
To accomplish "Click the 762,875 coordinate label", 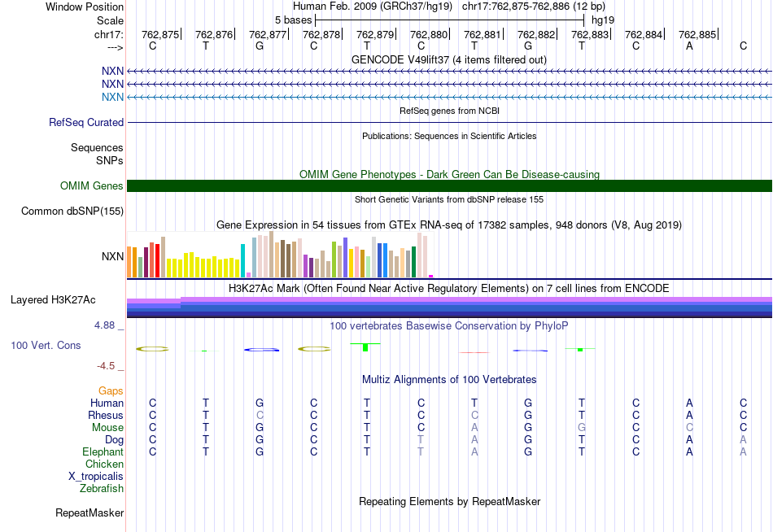I will click(x=161, y=34).
